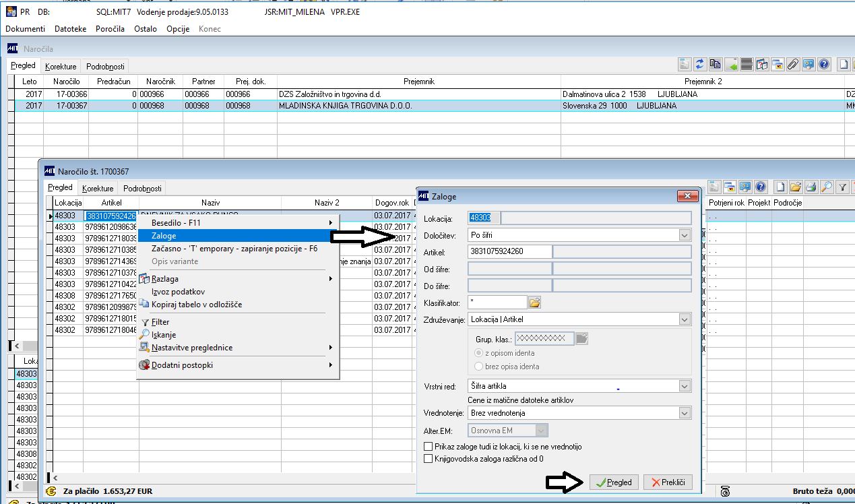Tick Knjigovodska zaloga različna od 0

tap(428, 459)
